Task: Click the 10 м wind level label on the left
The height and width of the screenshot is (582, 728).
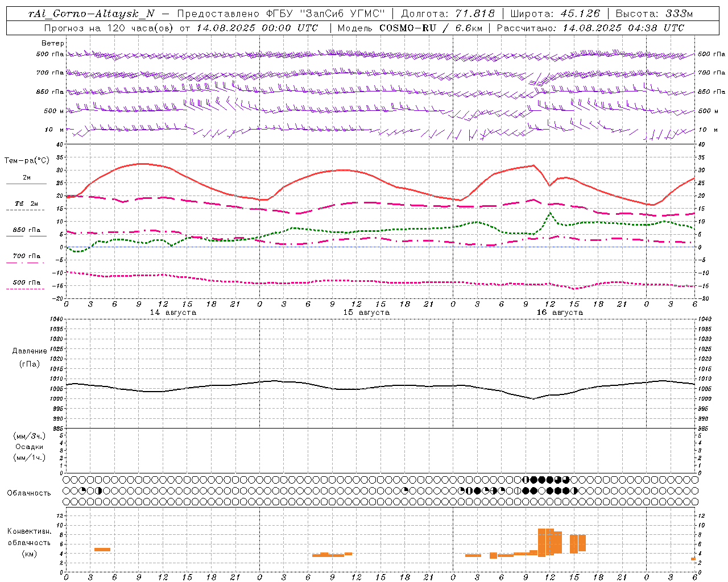Action: [x=55, y=130]
